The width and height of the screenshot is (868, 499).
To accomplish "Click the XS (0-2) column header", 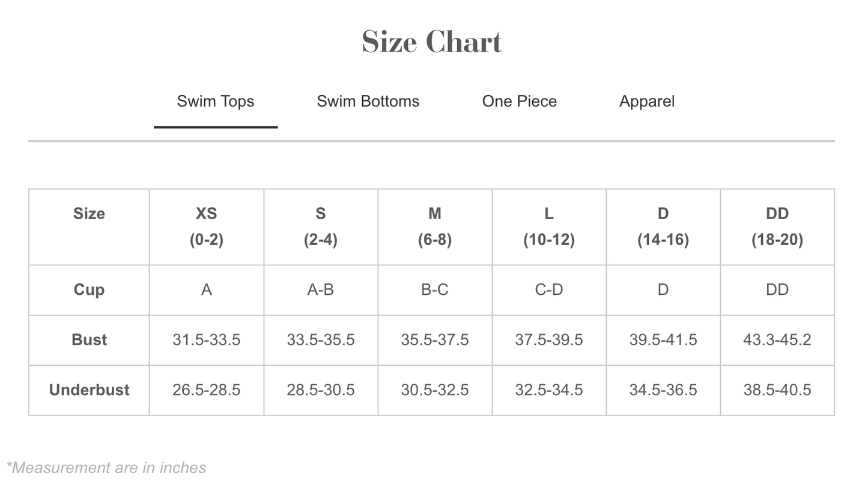I will tap(206, 227).
